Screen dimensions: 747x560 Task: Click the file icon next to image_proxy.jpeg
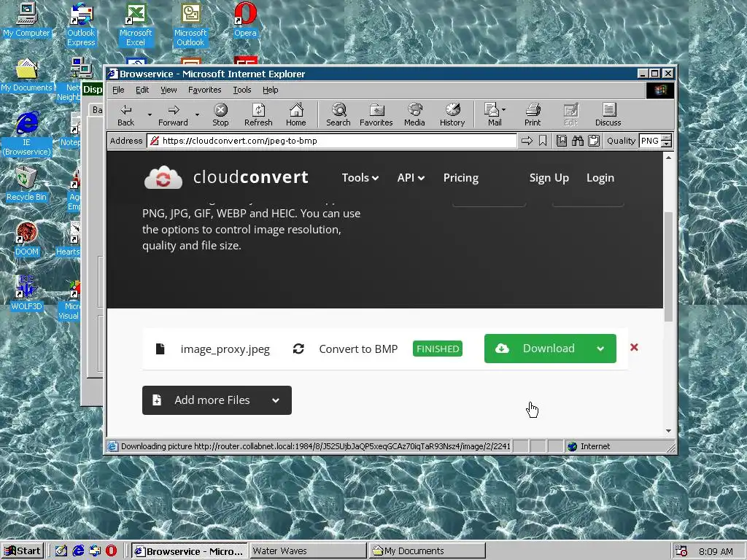[160, 349]
